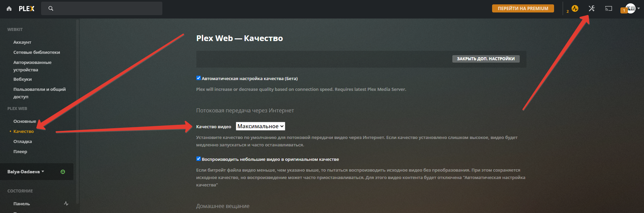This screenshot has width=644, height=213.
Task: Click the search magnifier icon
Action: pos(51,8)
